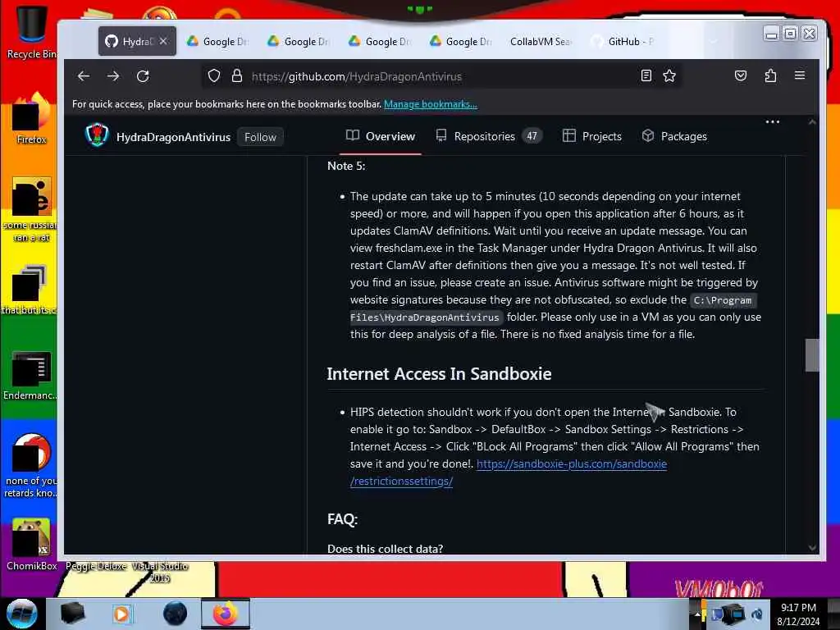The height and width of the screenshot is (630, 840).
Task: Open the media player taskbar icon
Action: point(121,614)
